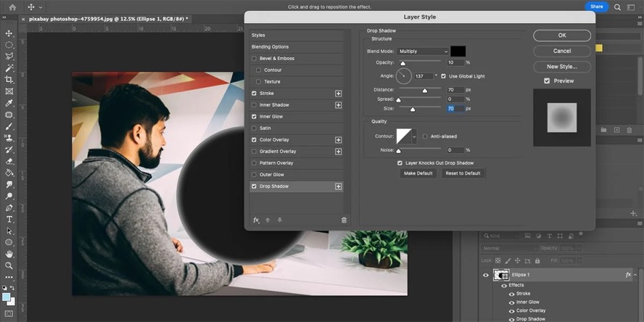Image resolution: width=644 pixels, height=322 pixels.
Task: Select the Crop tool in toolbar
Action: (9, 79)
